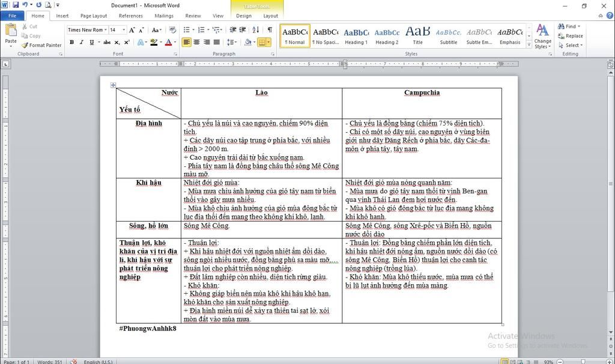This screenshot has width=615, height=364.
Task: Show or hide paragraph marks
Action: point(270,30)
